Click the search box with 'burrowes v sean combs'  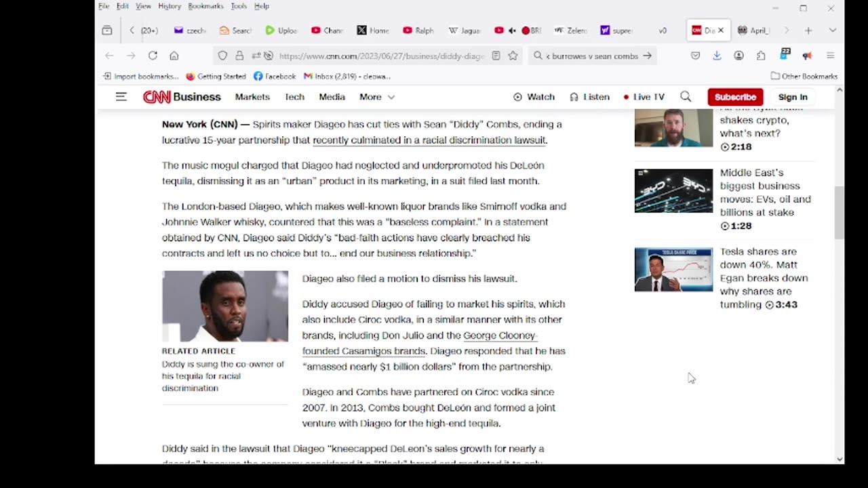[592, 56]
